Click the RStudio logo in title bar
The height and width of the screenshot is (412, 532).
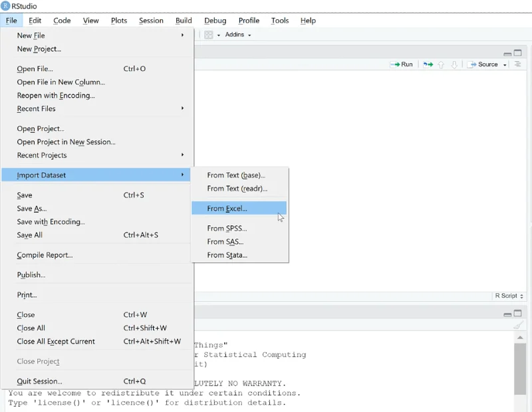click(x=5, y=6)
